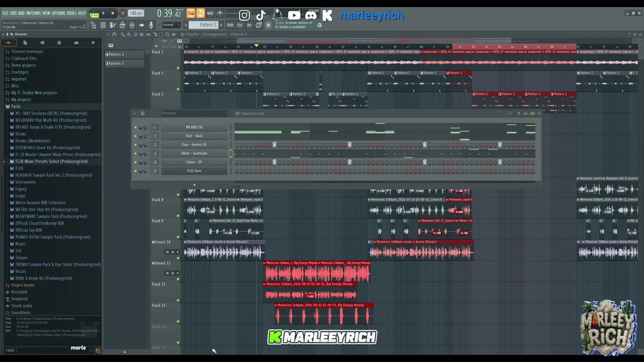Mute playlist Track 13 with its green dot
The height and width of the screenshot is (362, 644).
pos(178,321)
